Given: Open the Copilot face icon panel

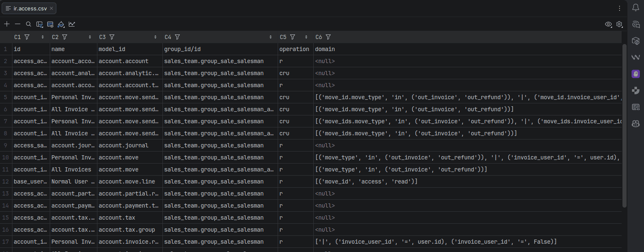Looking at the screenshot, I should point(636,124).
